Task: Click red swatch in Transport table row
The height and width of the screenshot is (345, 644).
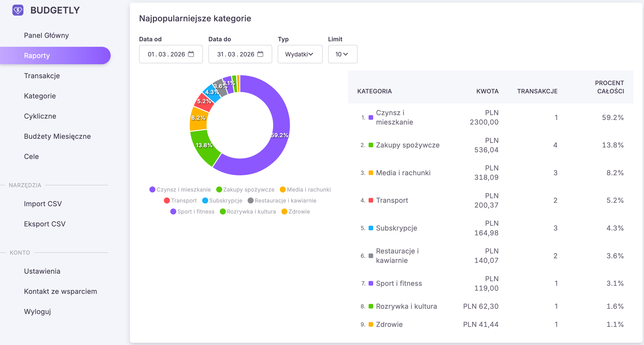Action: pos(371,200)
